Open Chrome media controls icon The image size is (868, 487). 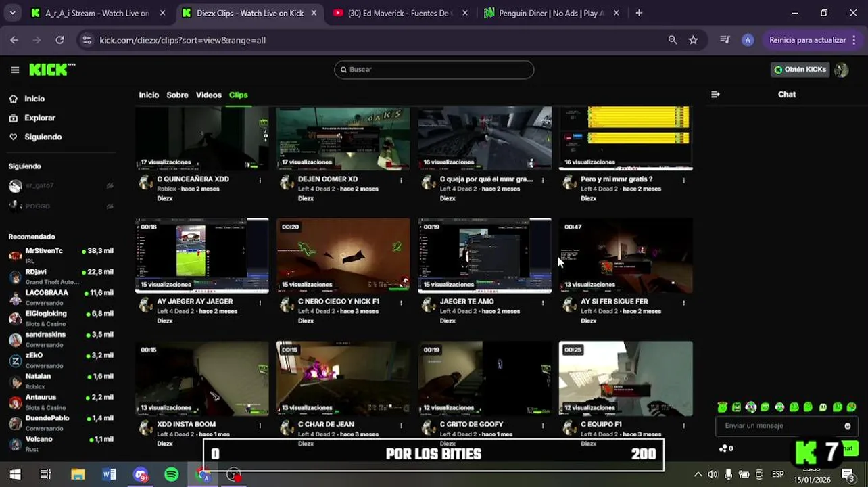pyautogui.click(x=725, y=40)
